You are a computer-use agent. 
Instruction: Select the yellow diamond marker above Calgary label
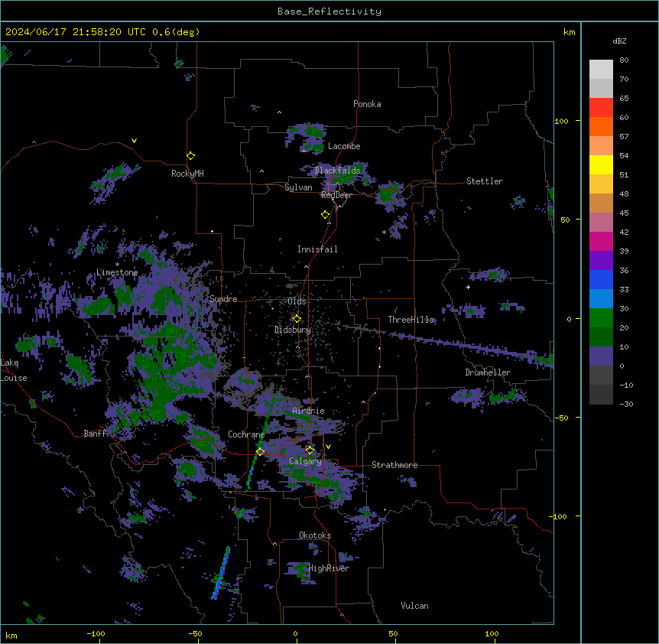[x=310, y=450]
